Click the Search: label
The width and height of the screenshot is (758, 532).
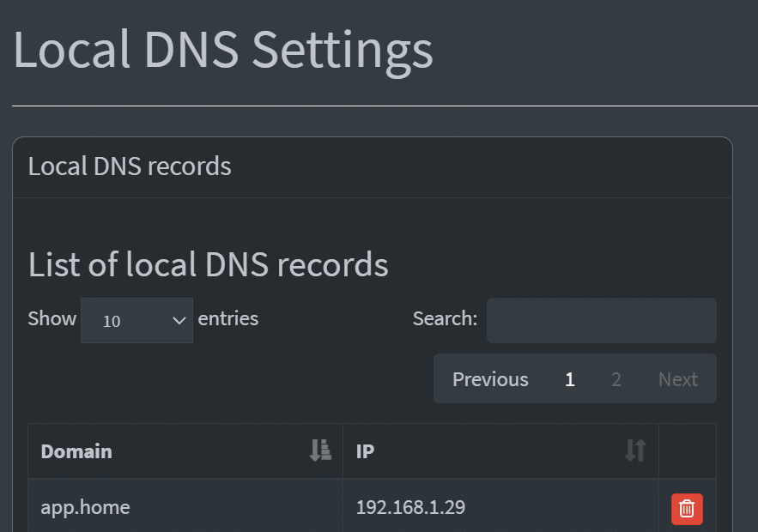[445, 319]
